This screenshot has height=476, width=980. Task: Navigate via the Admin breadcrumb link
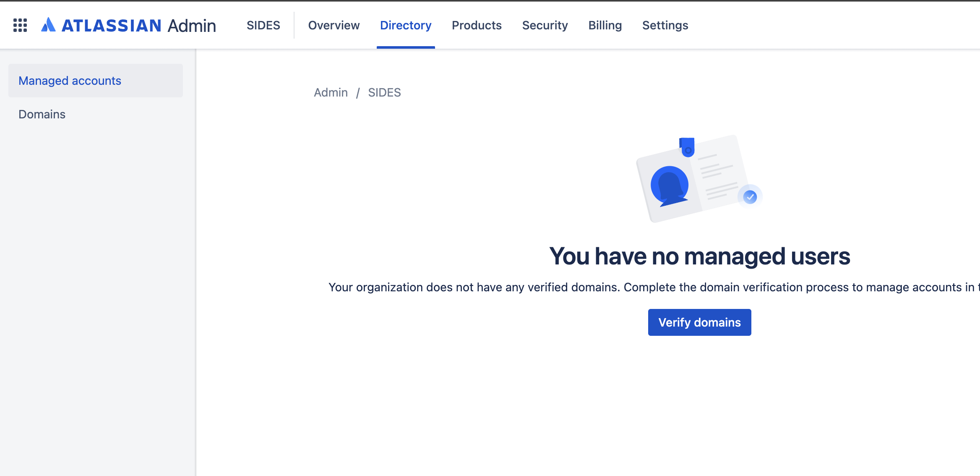(331, 92)
